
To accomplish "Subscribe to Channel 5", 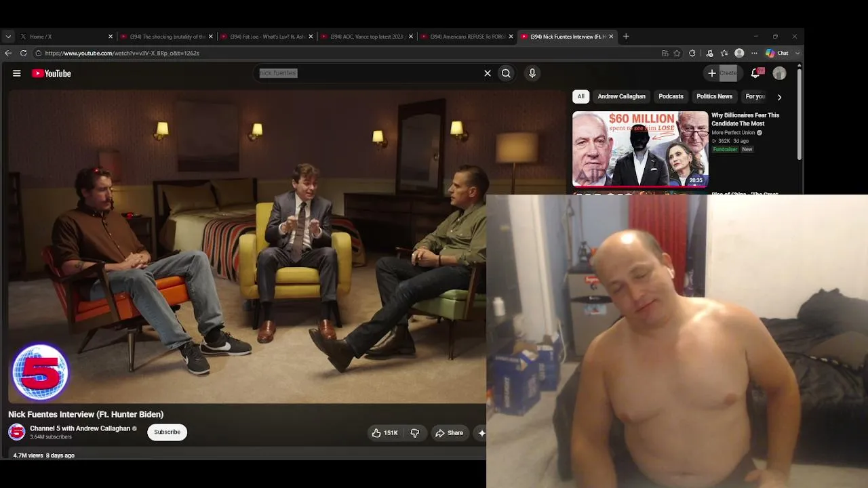I will coord(167,432).
